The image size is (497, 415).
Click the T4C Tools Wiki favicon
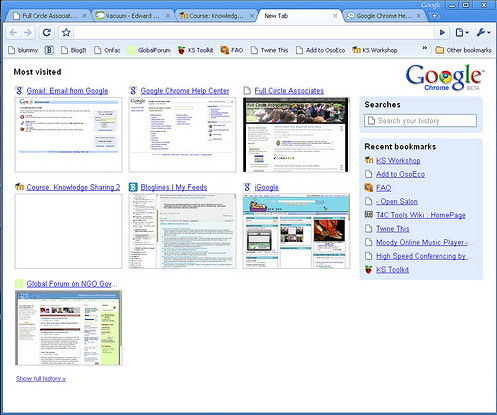coord(368,215)
